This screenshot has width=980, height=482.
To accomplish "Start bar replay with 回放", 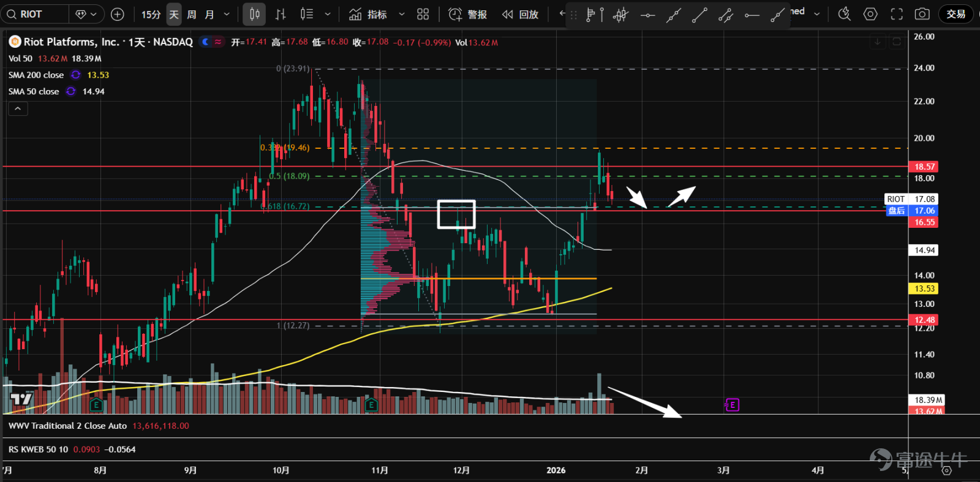I will click(x=520, y=14).
